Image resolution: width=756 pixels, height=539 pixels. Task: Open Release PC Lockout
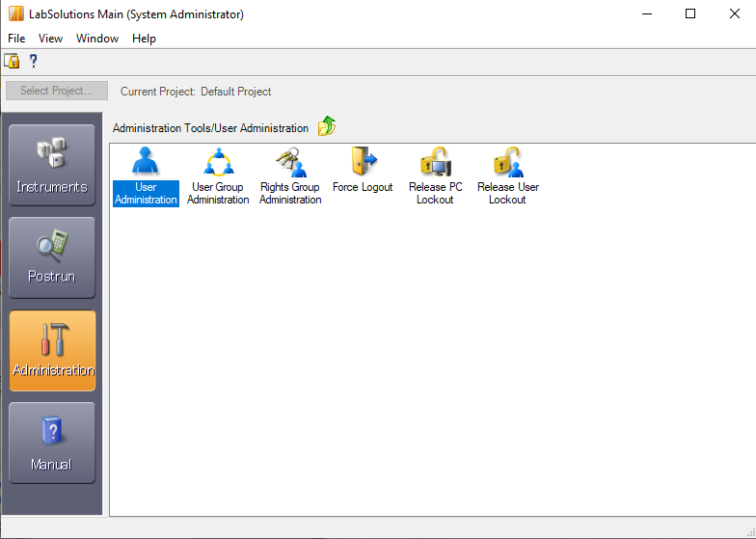[x=436, y=176]
